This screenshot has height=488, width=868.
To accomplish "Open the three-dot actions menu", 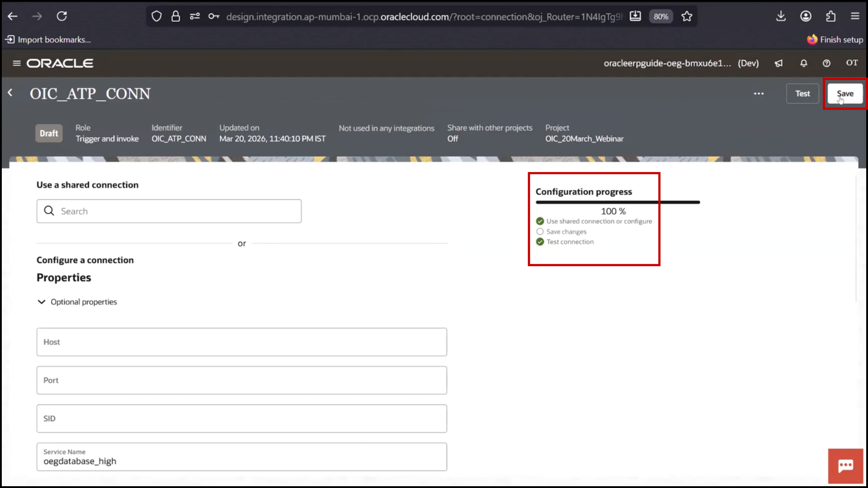I will click(x=759, y=94).
